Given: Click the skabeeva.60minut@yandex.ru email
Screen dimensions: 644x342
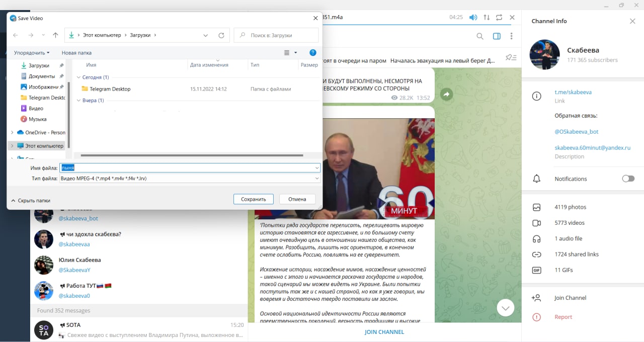Looking at the screenshot, I should pyautogui.click(x=593, y=148).
